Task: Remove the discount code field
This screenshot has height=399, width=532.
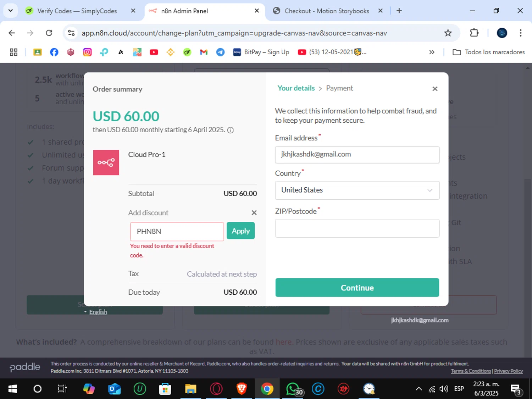Action: [254, 213]
